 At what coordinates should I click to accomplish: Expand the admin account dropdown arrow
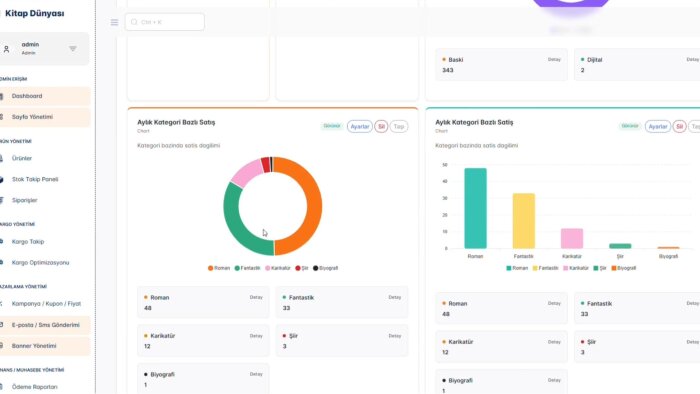pyautogui.click(x=73, y=48)
